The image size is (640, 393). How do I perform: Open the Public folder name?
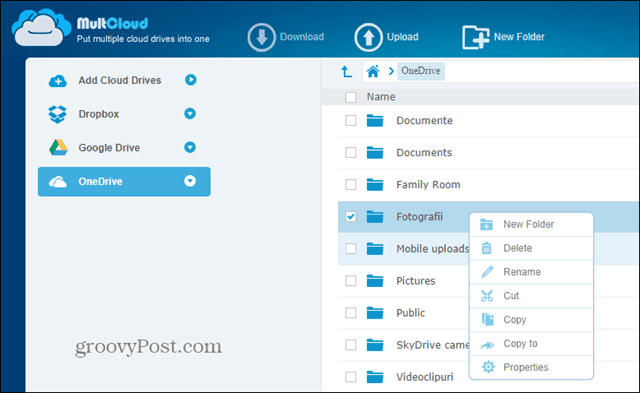pos(411,313)
